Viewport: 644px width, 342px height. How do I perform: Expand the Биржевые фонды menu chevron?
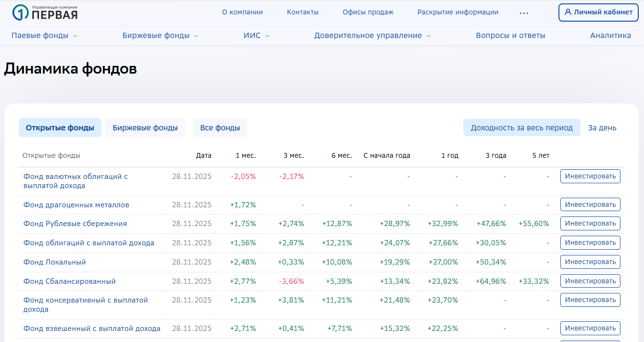[196, 36]
